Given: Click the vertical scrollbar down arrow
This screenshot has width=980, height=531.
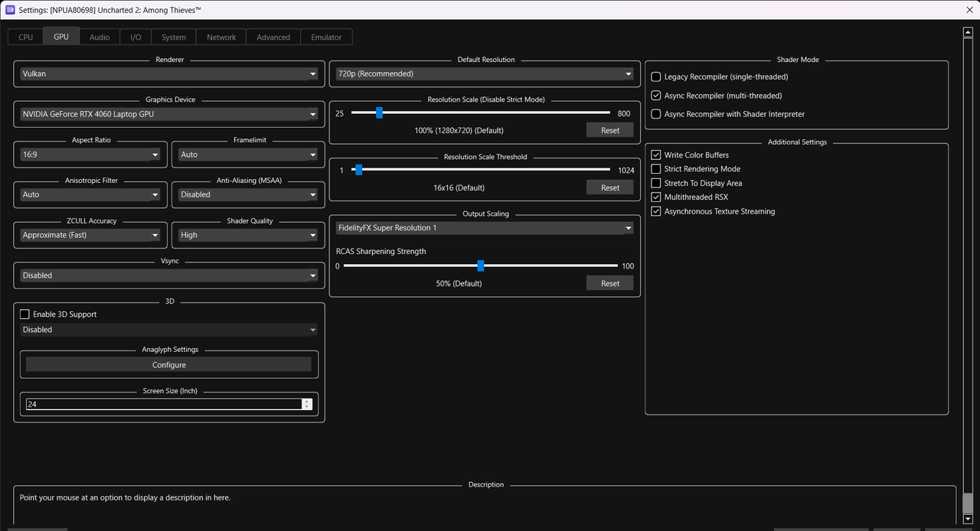Looking at the screenshot, I should tap(968, 519).
